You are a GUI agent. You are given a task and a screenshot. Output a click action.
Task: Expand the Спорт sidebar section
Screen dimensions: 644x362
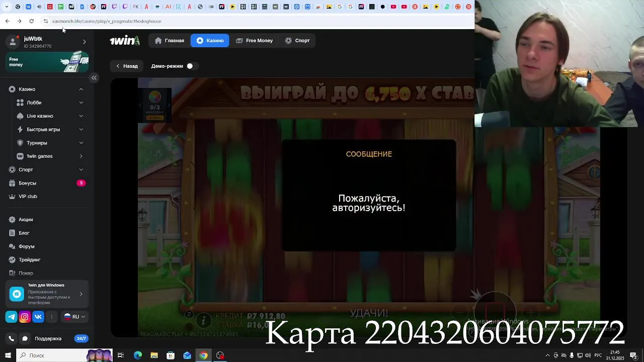click(81, 169)
